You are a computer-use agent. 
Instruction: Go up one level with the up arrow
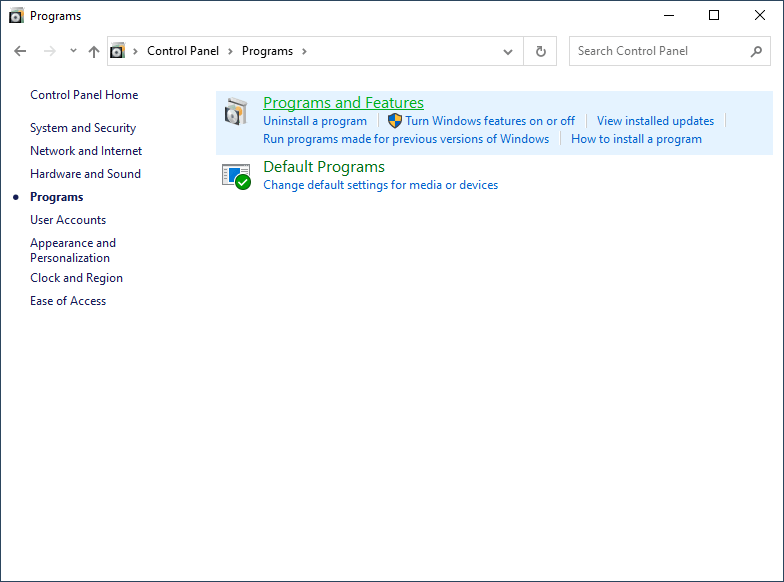[x=94, y=51]
